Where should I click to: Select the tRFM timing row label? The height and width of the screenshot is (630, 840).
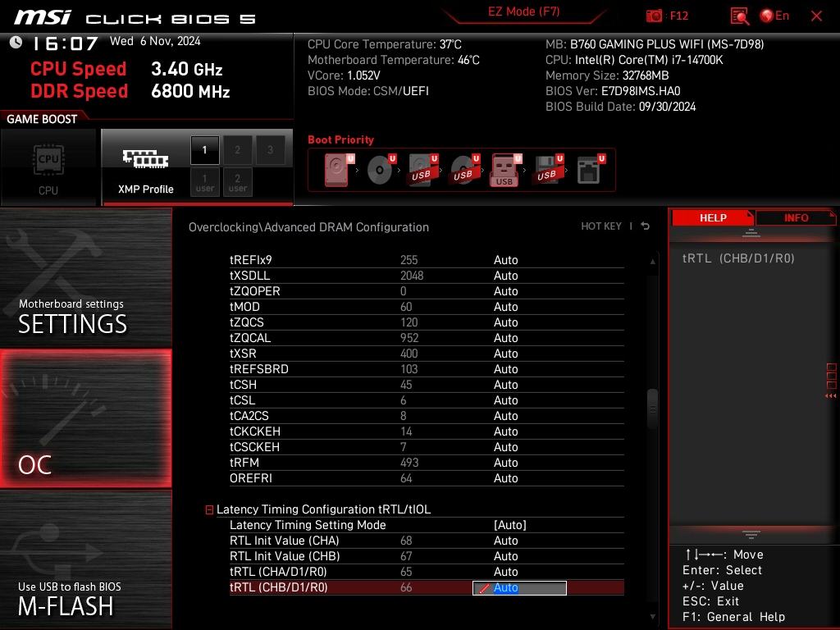244,463
